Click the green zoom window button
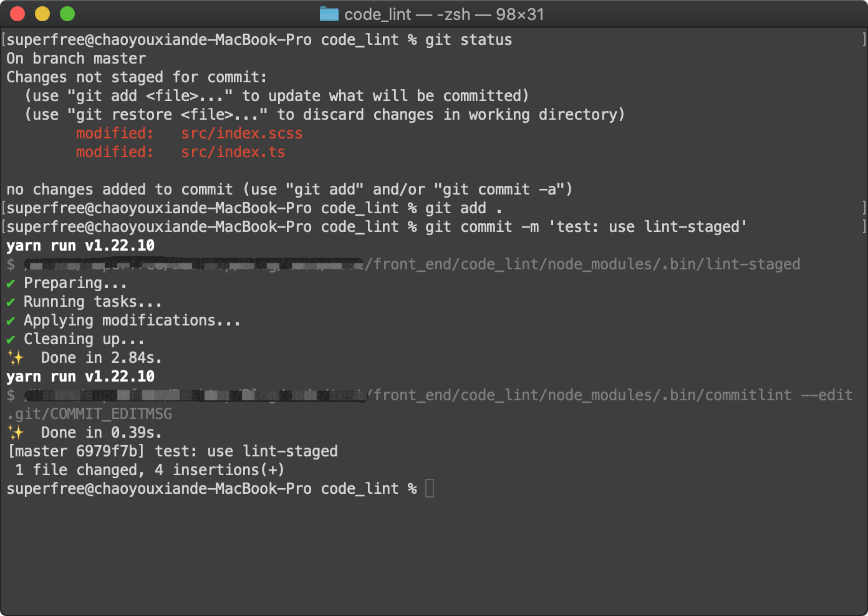Viewport: 868px width, 616px height. coord(67,14)
